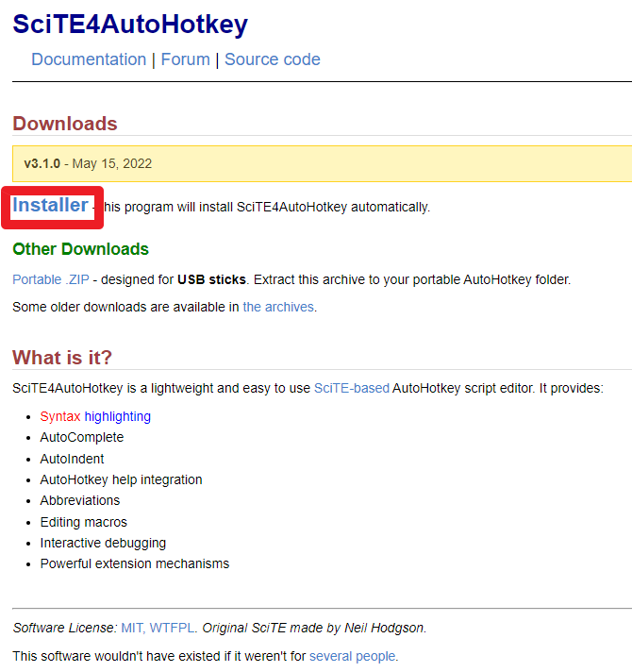
Task: Click the 'Syntax highlighting' bullet
Action: (x=95, y=416)
